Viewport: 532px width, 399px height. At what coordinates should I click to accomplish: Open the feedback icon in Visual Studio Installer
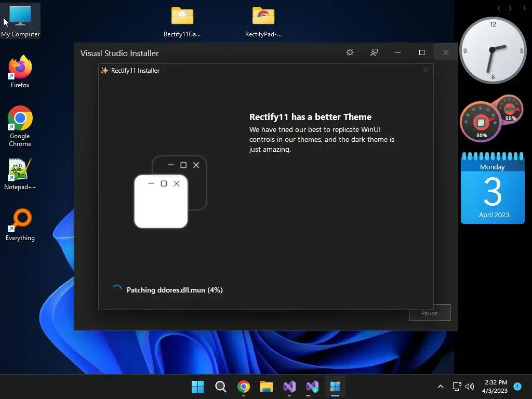point(374,52)
